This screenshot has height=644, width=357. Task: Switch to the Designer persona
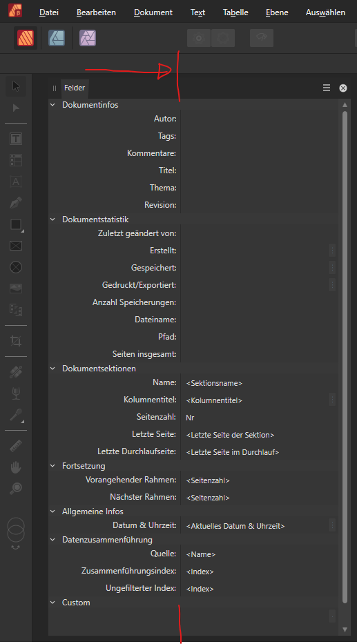pyautogui.click(x=57, y=38)
